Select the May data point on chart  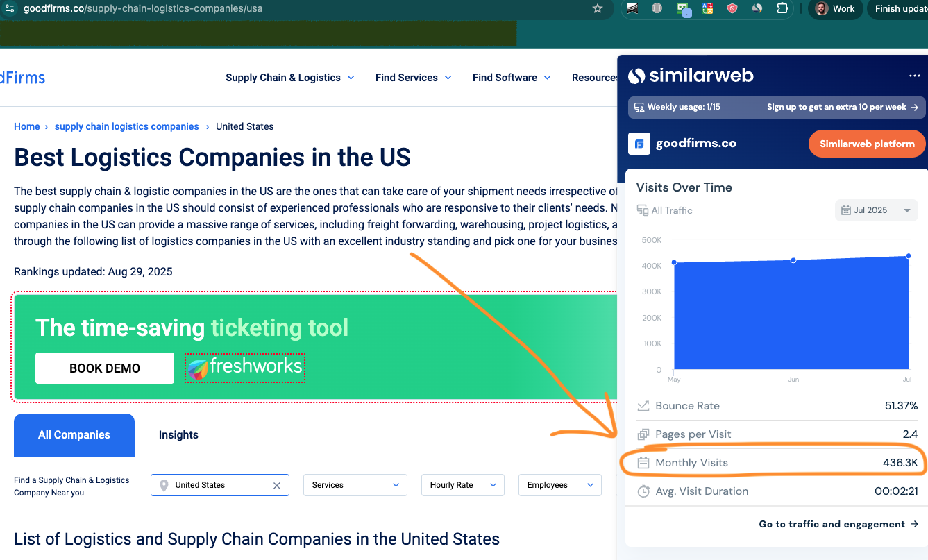[x=674, y=262]
